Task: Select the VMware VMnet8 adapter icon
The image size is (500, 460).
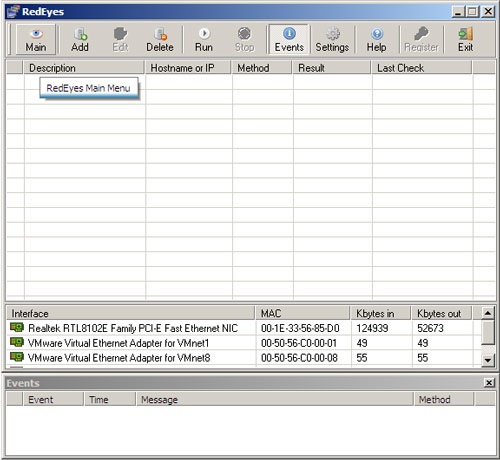Action: pos(17,357)
